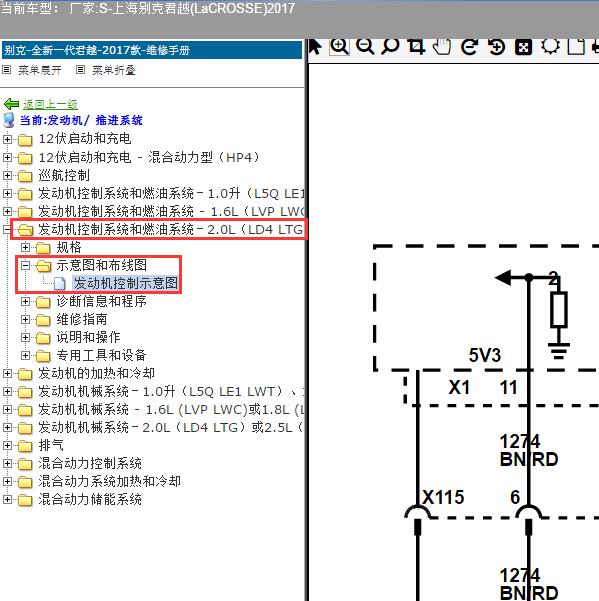Select 发动机机械系统 - 1.0升 folder

point(170,391)
